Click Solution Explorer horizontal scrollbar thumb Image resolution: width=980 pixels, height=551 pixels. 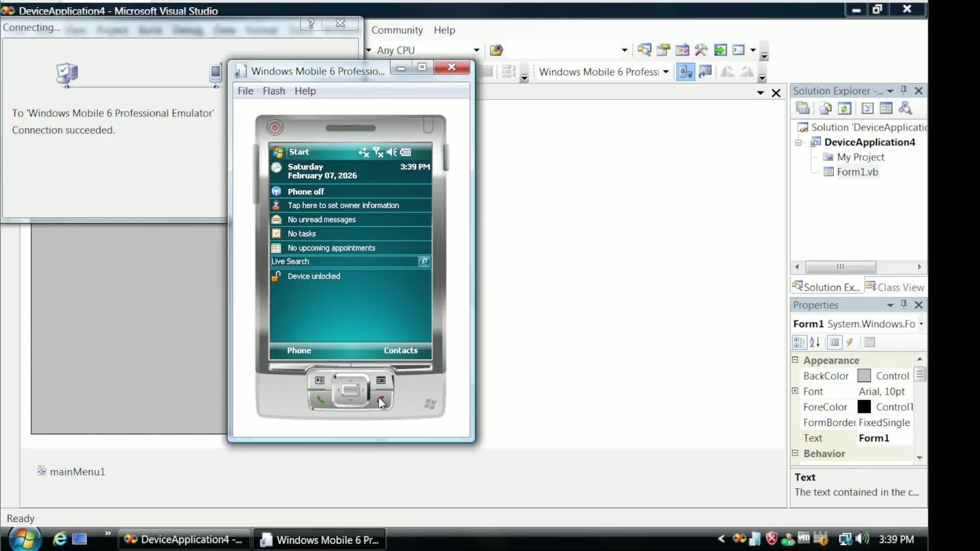(841, 267)
